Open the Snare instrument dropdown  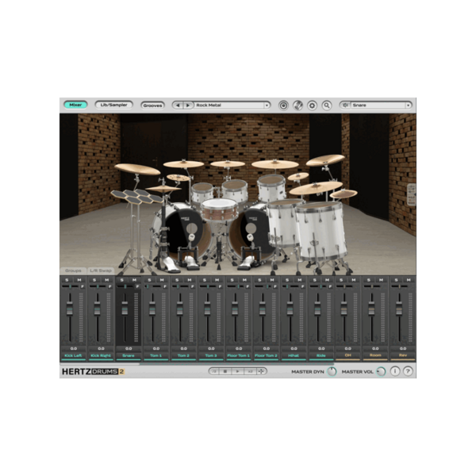(x=409, y=106)
